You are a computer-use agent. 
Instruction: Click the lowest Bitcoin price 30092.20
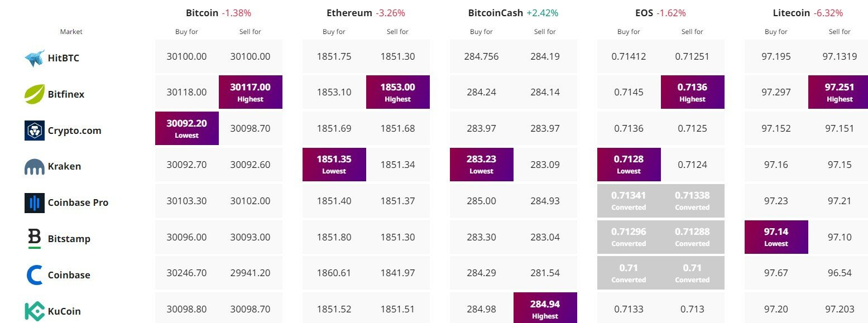pyautogui.click(x=186, y=128)
